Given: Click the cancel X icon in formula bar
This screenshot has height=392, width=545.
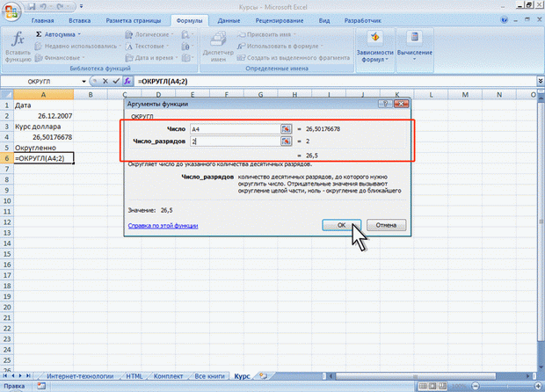Looking at the screenshot, I should coord(105,81).
